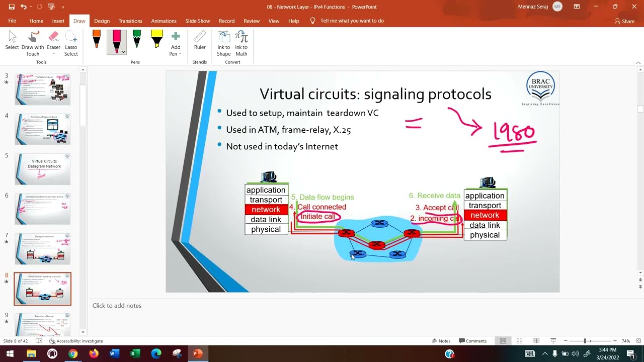Open the Help tab

294,21
